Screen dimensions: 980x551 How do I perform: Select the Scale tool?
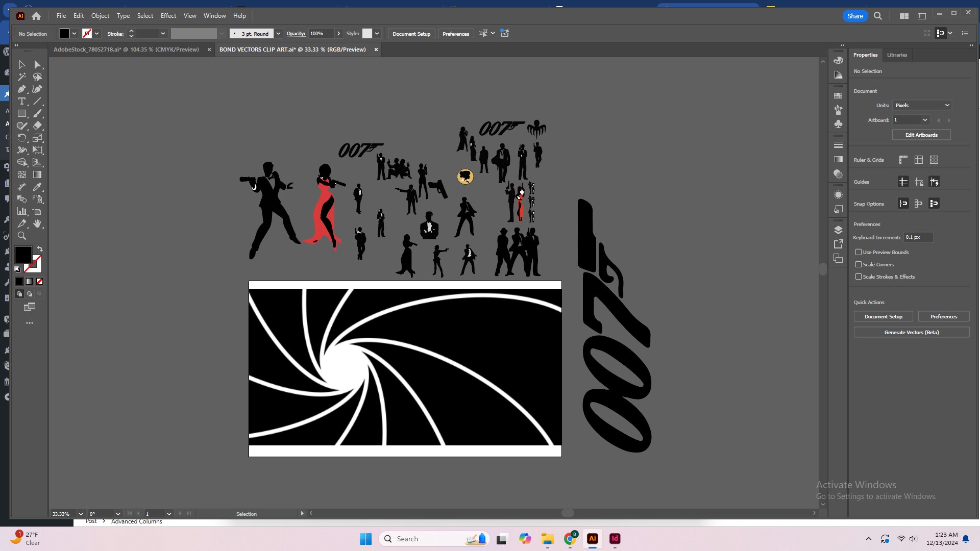coord(37,138)
